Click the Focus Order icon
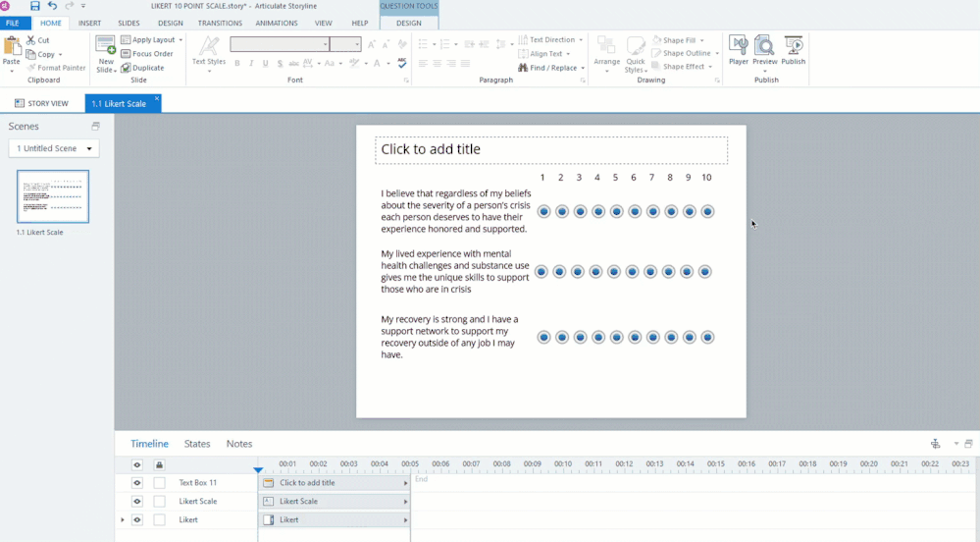 [x=126, y=54]
